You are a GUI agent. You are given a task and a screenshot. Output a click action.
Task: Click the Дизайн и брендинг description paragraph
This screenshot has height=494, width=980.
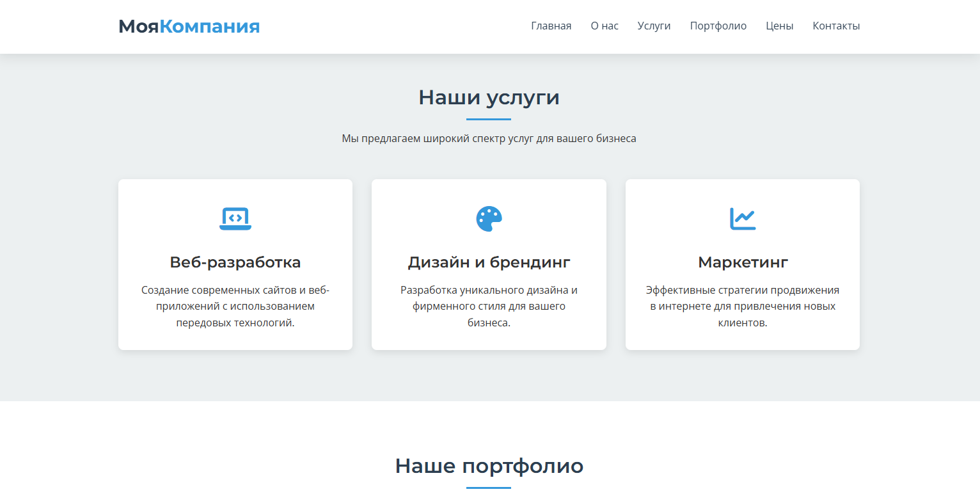pos(489,307)
